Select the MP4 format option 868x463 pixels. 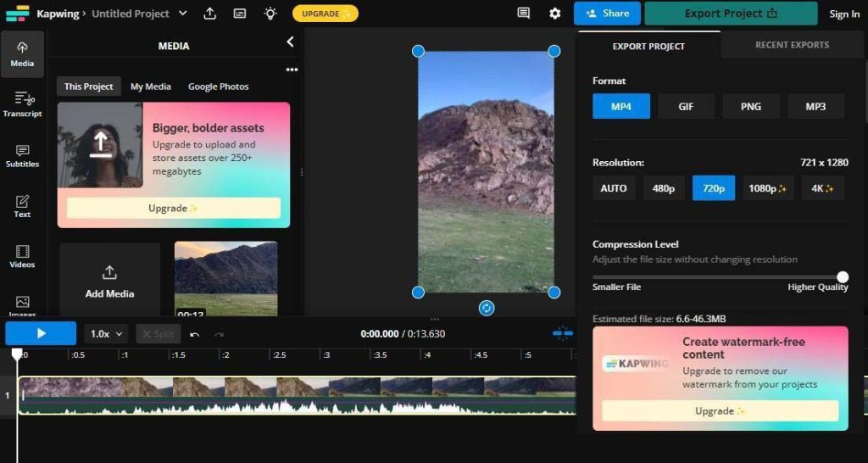[621, 106]
